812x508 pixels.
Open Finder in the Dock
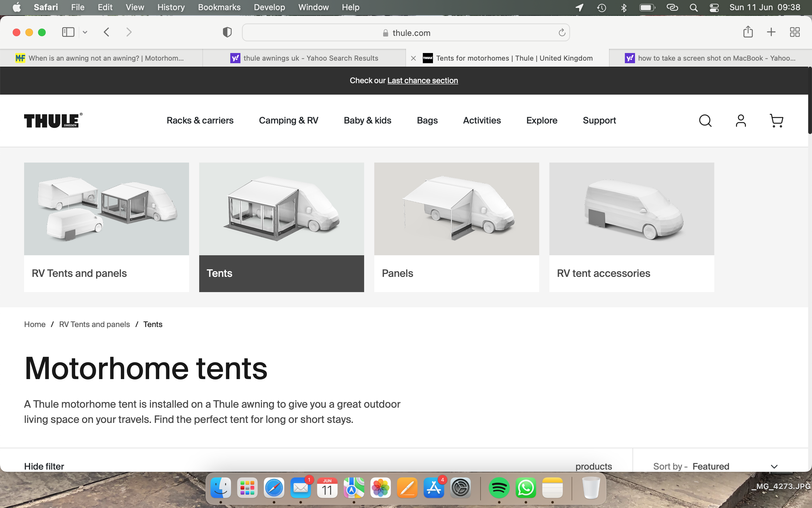220,488
